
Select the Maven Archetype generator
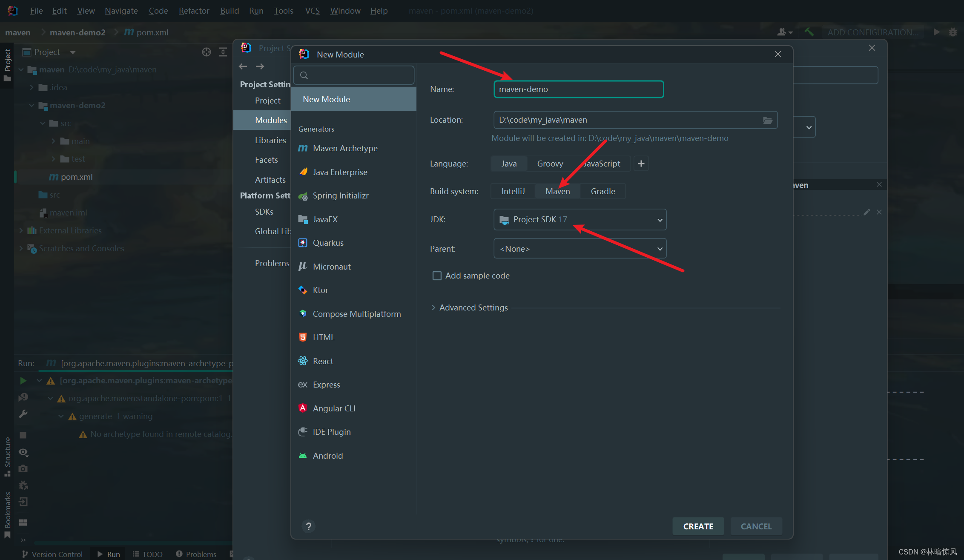(x=344, y=148)
